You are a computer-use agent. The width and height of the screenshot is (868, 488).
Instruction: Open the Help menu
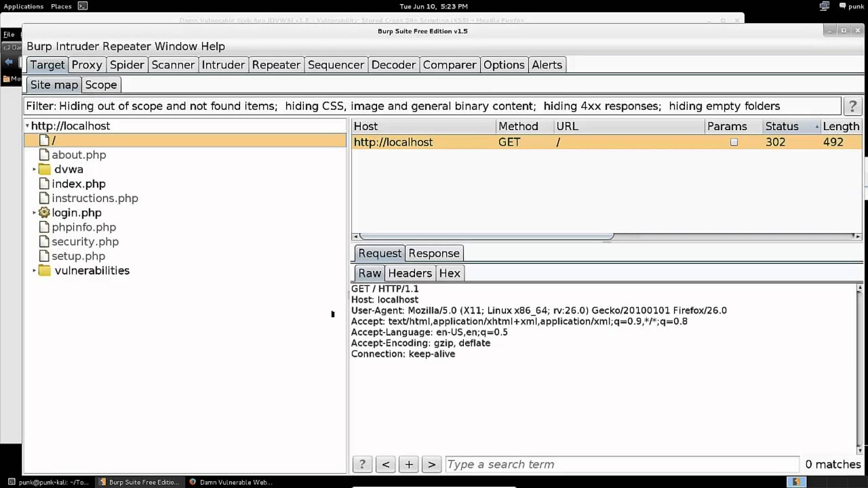tap(212, 46)
